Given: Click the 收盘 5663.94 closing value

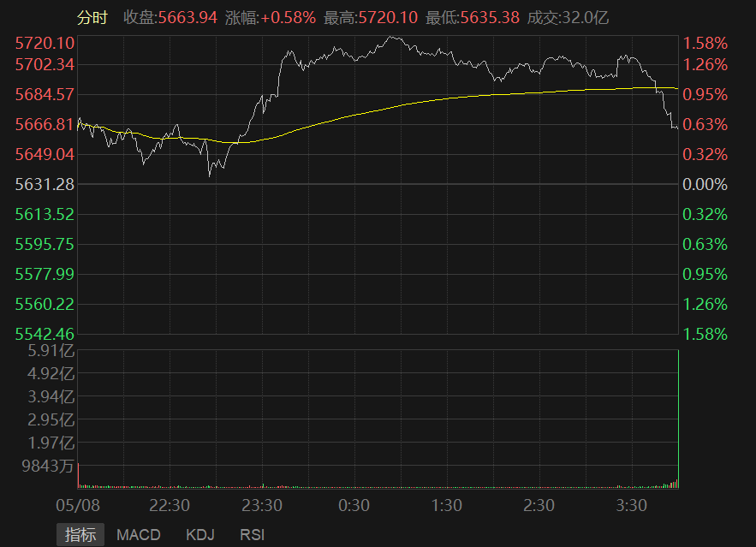Looking at the screenshot, I should click(170, 18).
